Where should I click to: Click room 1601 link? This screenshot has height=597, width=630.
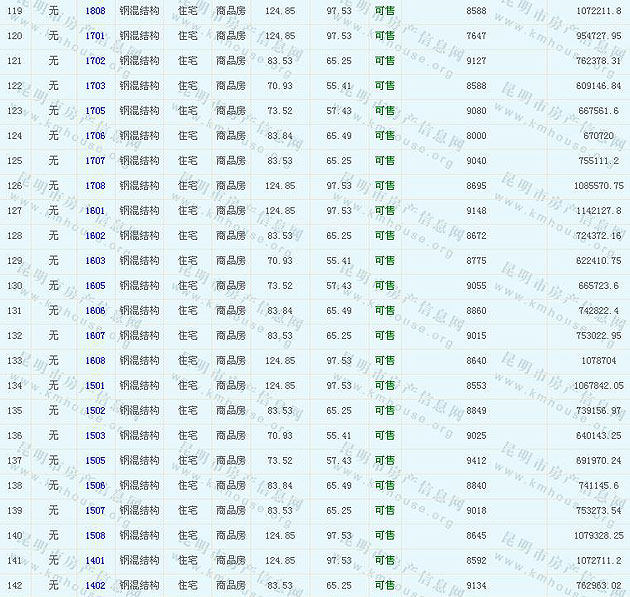coord(95,210)
